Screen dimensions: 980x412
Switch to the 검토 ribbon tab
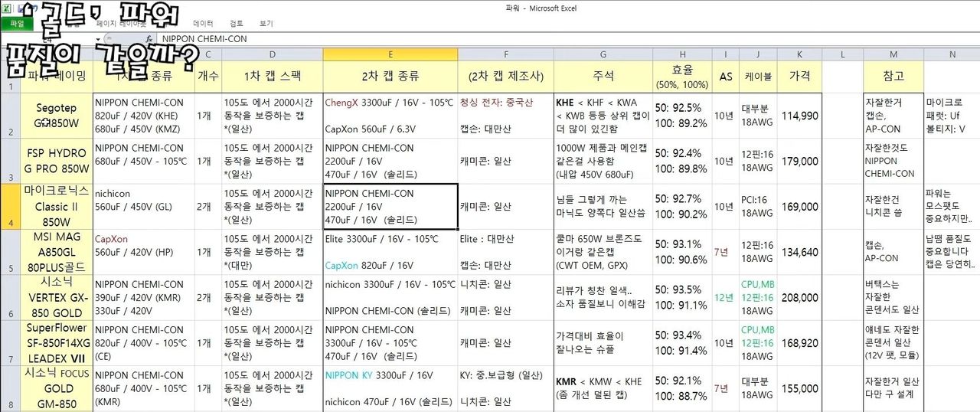[237, 24]
